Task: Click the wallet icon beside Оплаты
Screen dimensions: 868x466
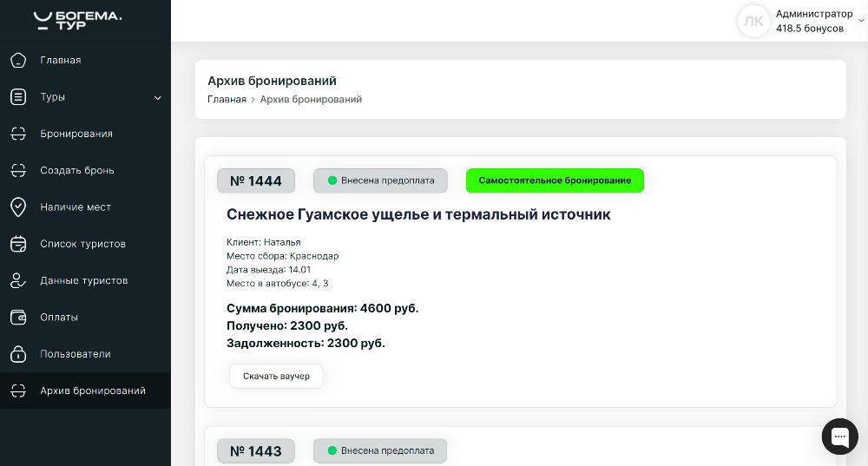Action: tap(18, 317)
